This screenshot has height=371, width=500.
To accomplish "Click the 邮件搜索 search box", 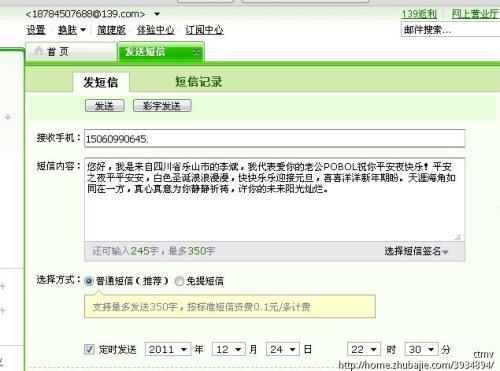I will click(x=450, y=30).
